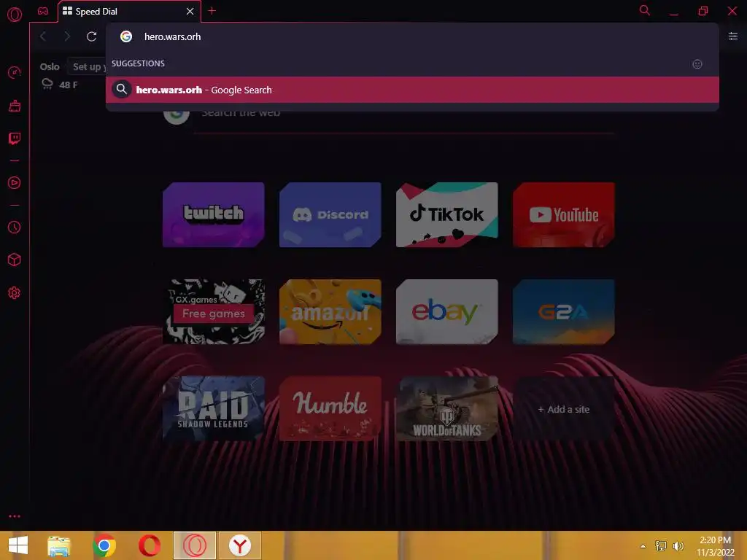Reload the current page

[91, 36]
